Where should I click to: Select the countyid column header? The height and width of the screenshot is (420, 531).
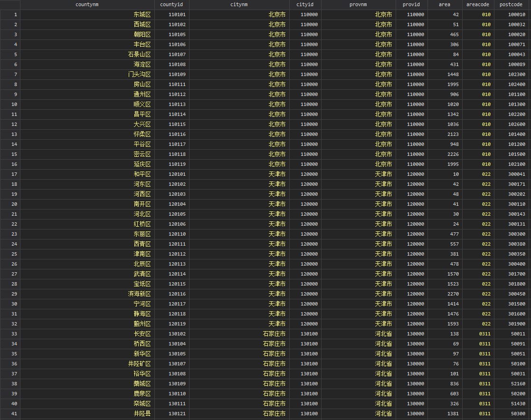click(x=171, y=5)
